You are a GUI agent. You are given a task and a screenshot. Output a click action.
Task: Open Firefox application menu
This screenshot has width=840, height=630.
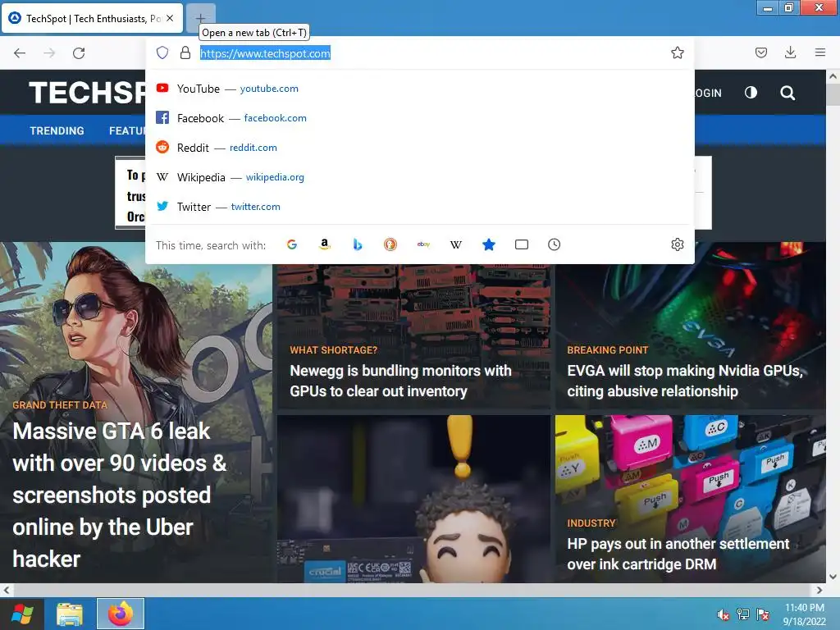coord(819,52)
